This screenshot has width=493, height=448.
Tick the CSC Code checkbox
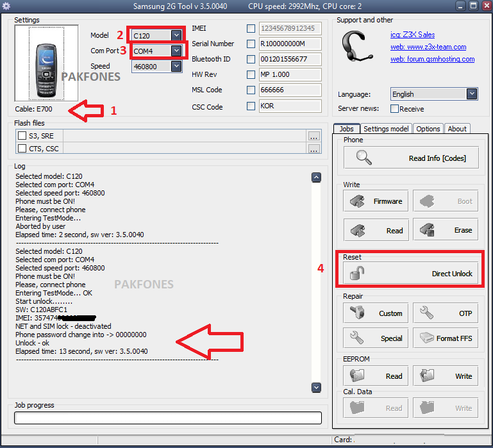(251, 106)
